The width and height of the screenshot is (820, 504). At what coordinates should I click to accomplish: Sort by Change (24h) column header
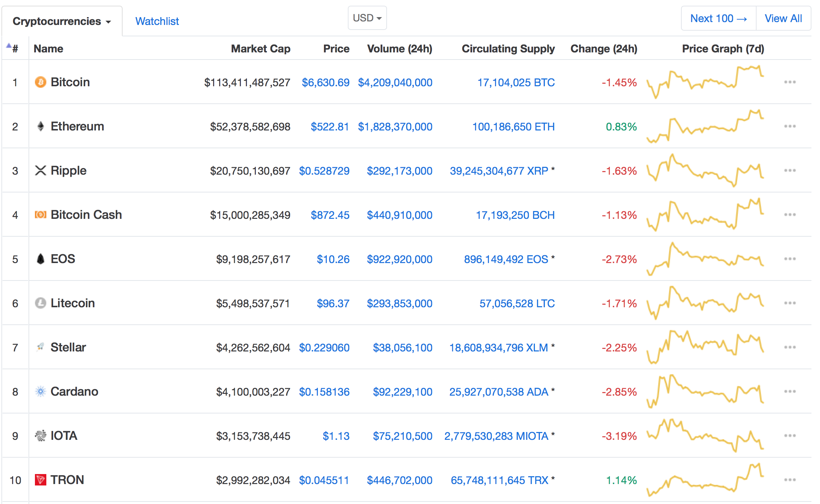pos(604,48)
